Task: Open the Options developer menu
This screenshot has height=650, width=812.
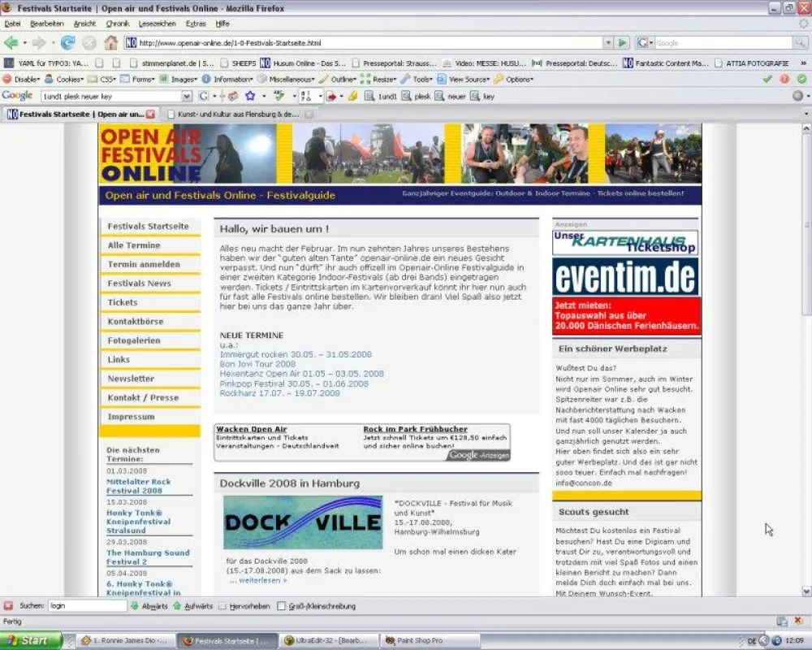Action: [x=513, y=80]
